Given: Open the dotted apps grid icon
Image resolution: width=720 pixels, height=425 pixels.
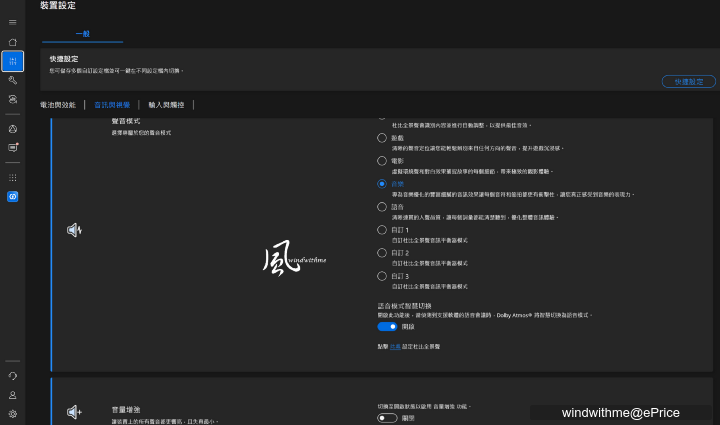Looking at the screenshot, I should 13,178.
